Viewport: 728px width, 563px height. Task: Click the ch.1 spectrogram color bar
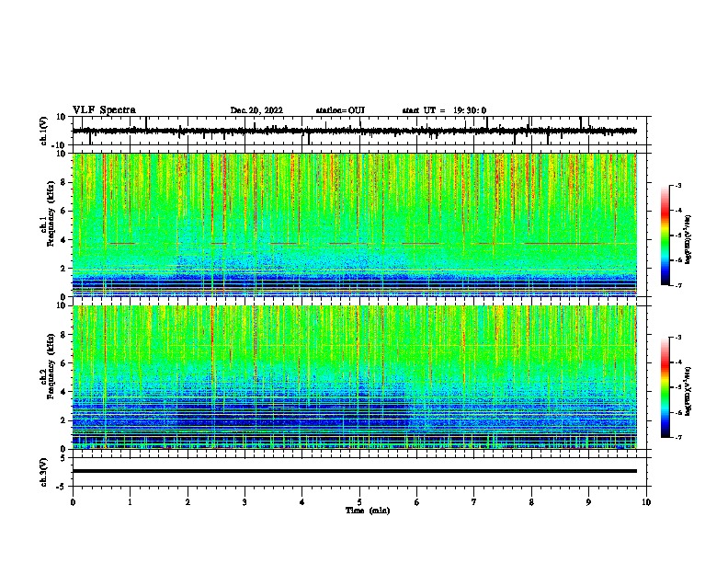tap(665, 236)
